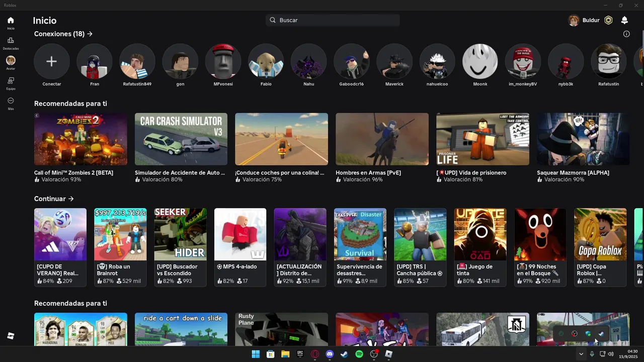Open Rafatustin849's connection avatar
The height and width of the screenshot is (362, 644).
click(137, 61)
